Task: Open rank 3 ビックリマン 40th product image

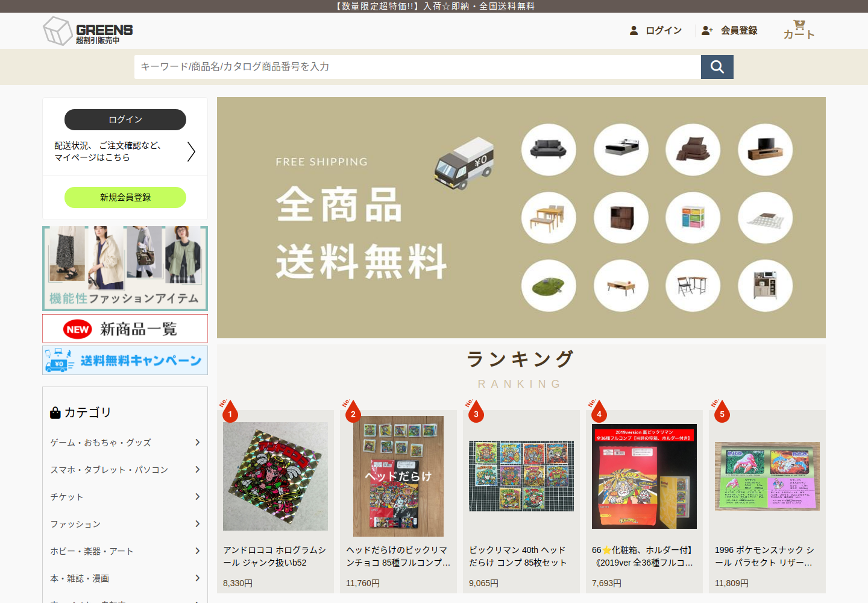Action: click(521, 476)
